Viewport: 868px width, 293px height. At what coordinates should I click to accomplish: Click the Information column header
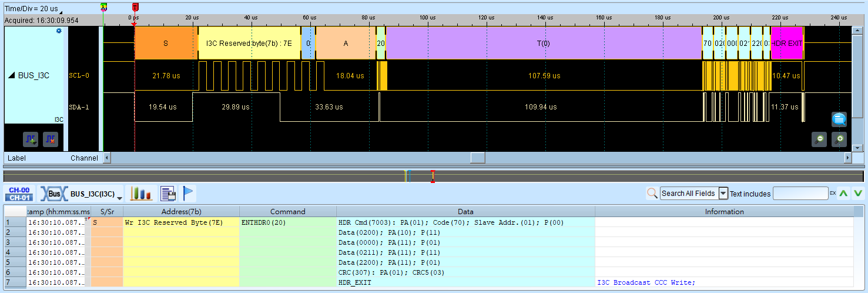pyautogui.click(x=724, y=212)
